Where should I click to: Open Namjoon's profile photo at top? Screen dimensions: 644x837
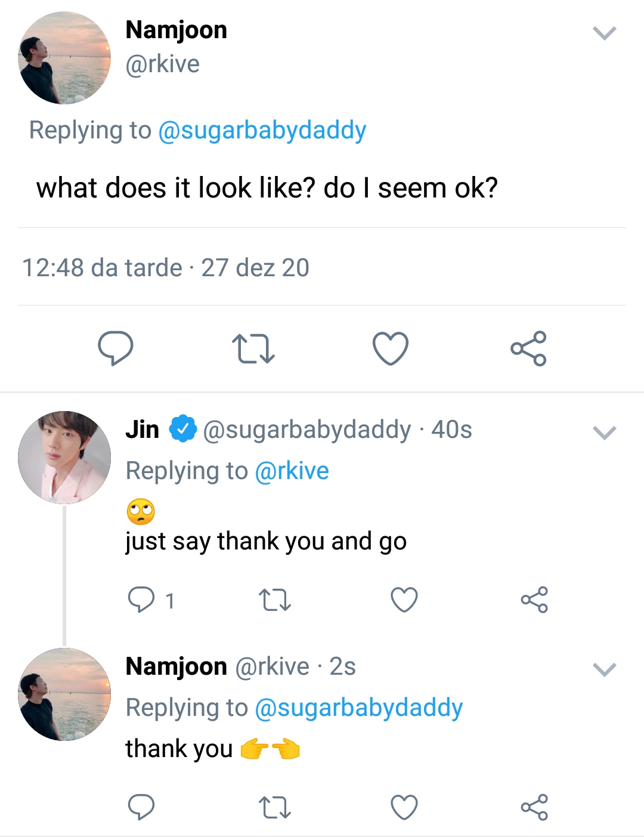tap(64, 58)
